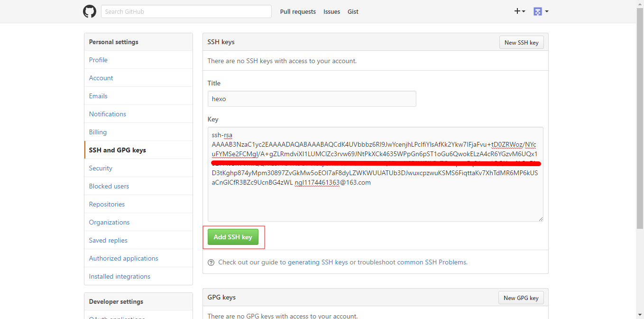
Task: Select Profile in Personal settings sidebar
Action: 98,60
